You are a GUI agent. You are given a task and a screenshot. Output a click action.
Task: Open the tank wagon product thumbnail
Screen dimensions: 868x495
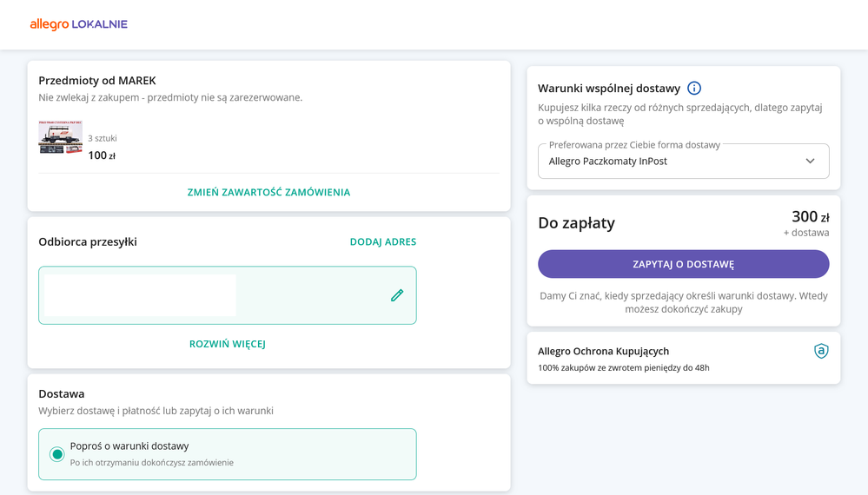pos(60,137)
